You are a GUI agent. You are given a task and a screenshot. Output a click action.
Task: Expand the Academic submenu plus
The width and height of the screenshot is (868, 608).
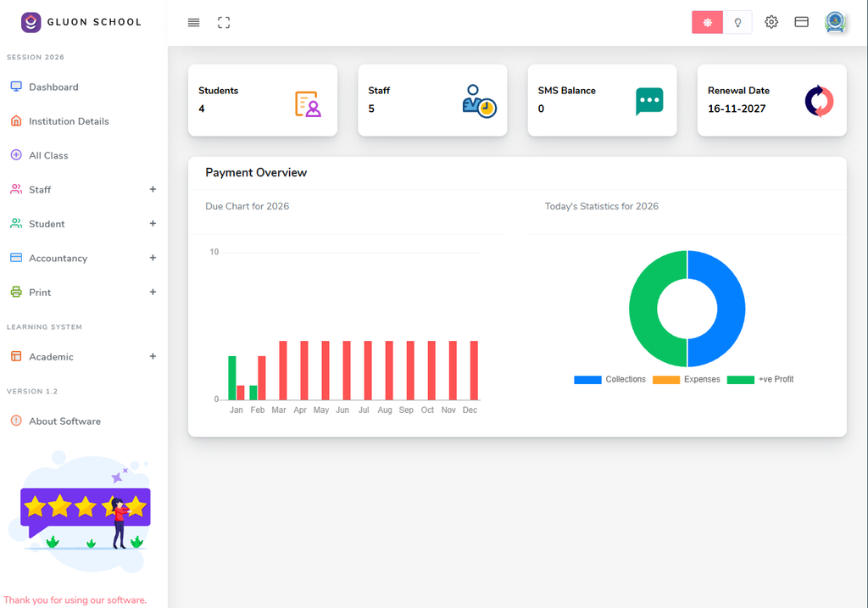[x=153, y=357]
